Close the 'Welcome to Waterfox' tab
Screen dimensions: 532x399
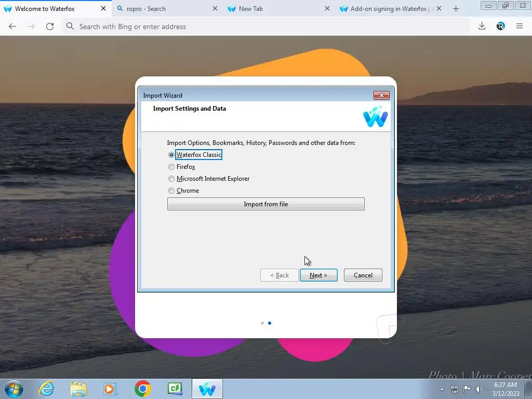(103, 8)
